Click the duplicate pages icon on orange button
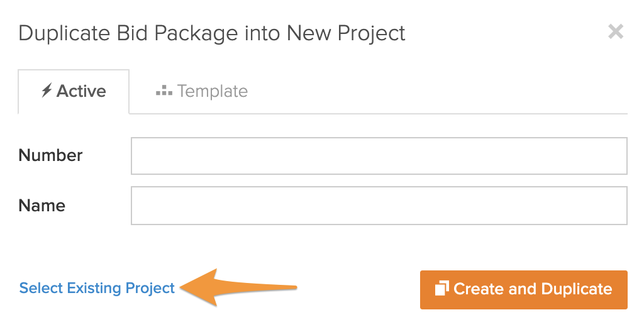The height and width of the screenshot is (327, 644). pyautogui.click(x=441, y=289)
